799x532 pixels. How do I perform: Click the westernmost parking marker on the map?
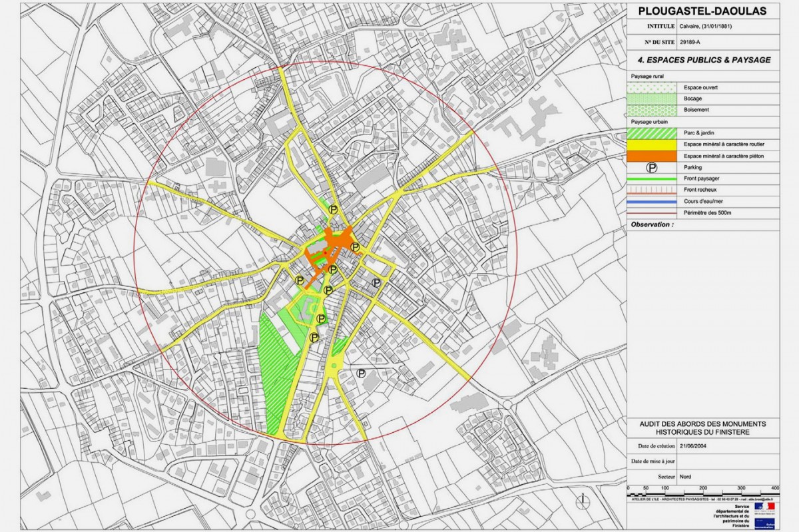click(300, 280)
